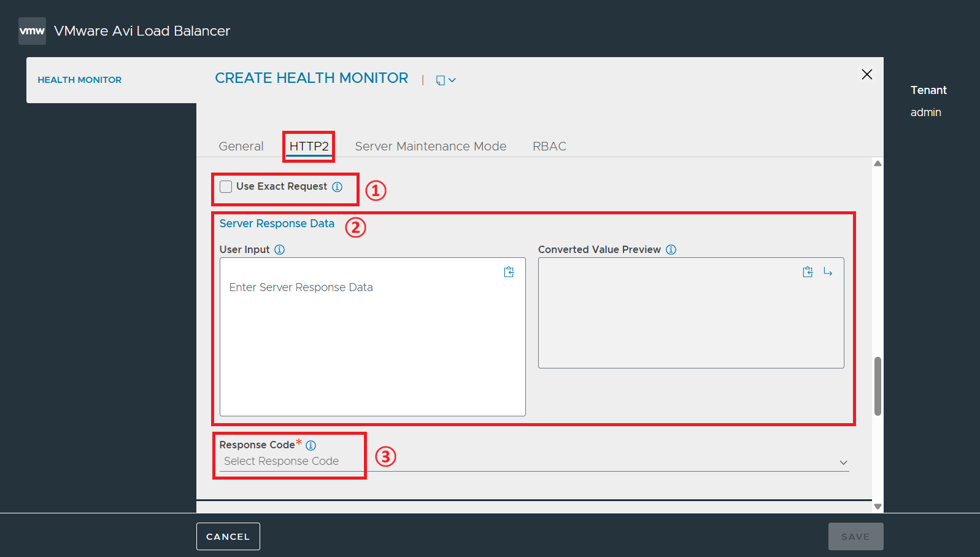Select the HTTP2 tab
980x557 pixels.
309,146
